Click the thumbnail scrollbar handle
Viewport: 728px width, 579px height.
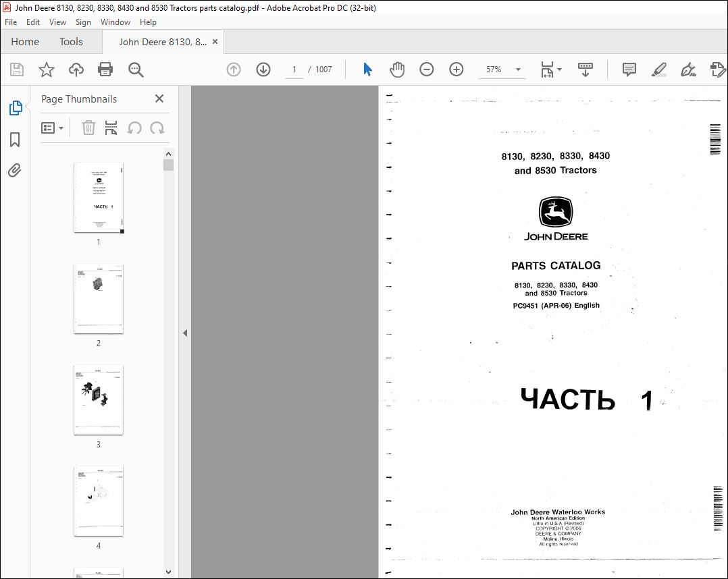pyautogui.click(x=169, y=165)
